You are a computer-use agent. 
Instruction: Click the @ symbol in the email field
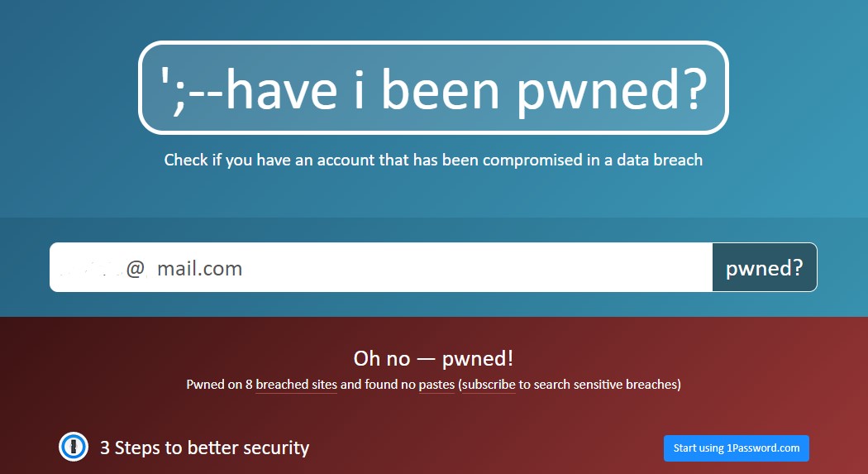[x=136, y=269]
